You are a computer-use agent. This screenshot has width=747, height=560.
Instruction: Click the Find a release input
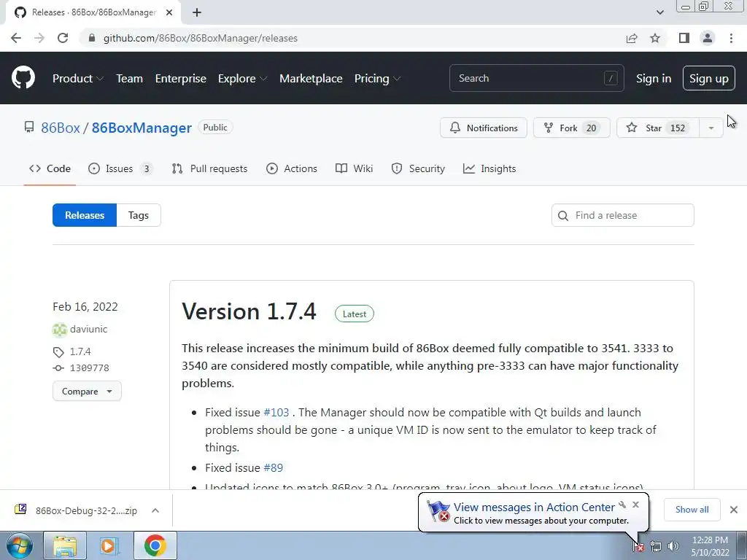pyautogui.click(x=623, y=215)
